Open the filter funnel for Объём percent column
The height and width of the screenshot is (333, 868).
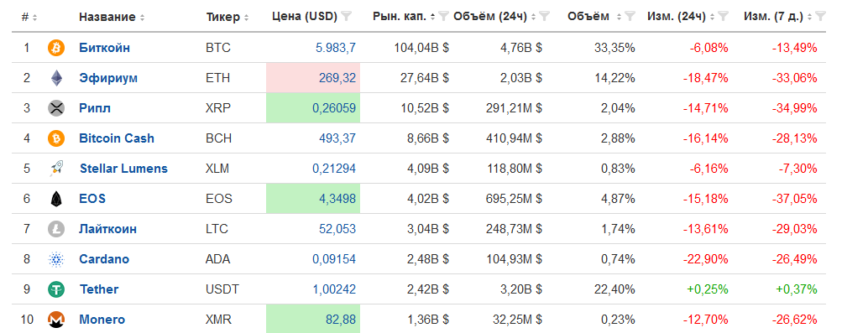pyautogui.click(x=630, y=17)
